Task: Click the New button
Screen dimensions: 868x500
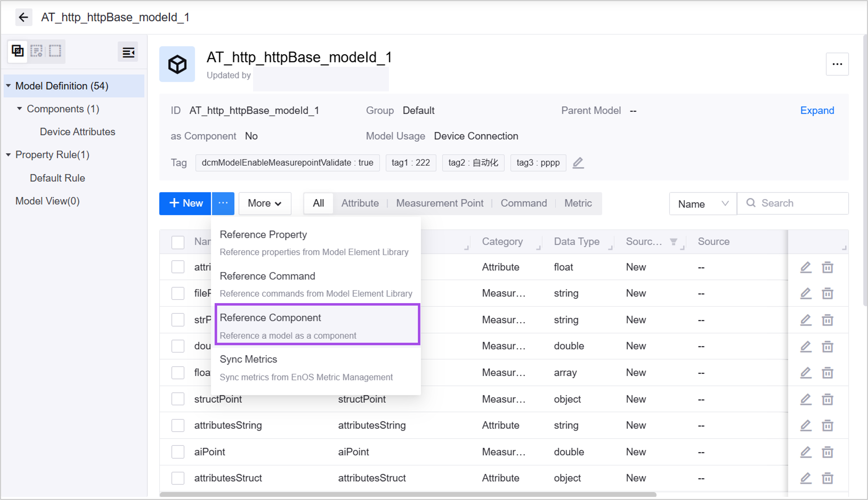Action: pyautogui.click(x=185, y=203)
